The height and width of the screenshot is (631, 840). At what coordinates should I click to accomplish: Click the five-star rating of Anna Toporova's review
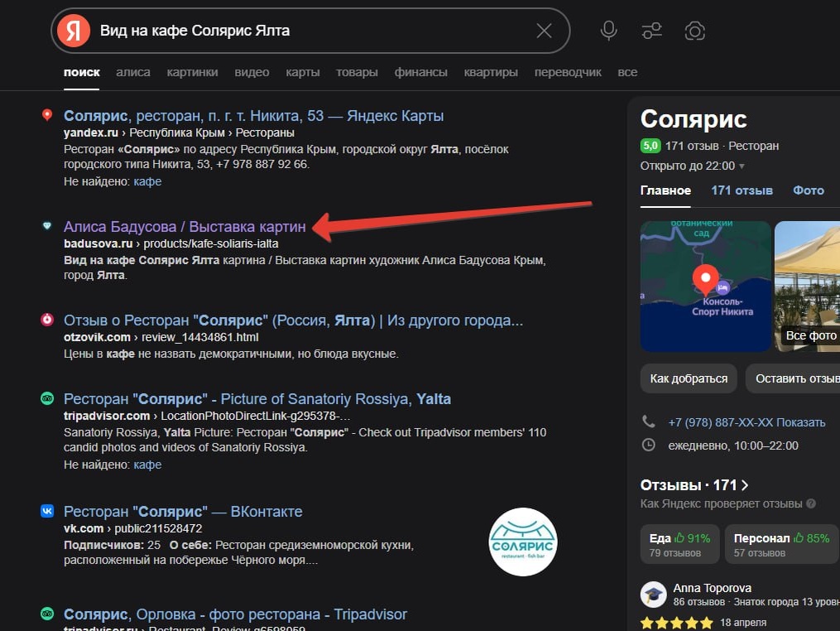pos(677,623)
